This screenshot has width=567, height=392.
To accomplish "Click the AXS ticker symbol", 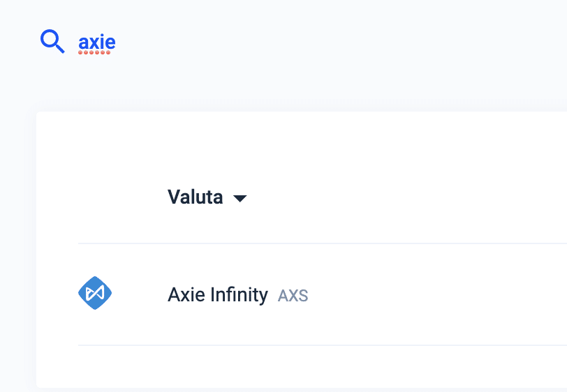I will click(293, 296).
